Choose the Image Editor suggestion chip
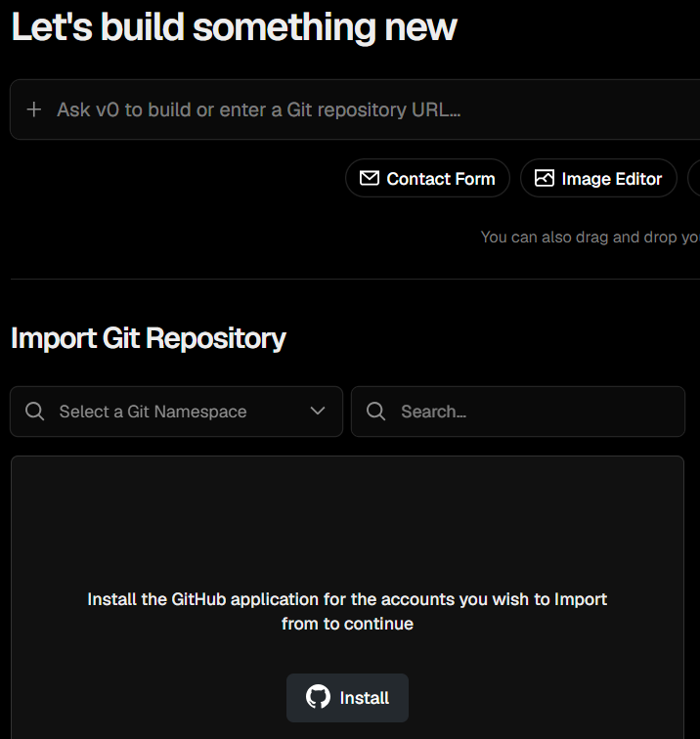The image size is (700, 739). click(598, 178)
